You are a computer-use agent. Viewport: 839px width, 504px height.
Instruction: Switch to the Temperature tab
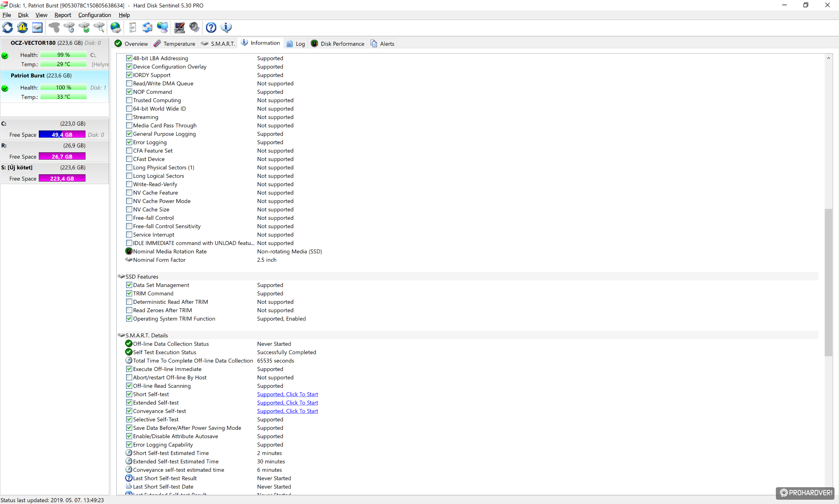pos(174,43)
